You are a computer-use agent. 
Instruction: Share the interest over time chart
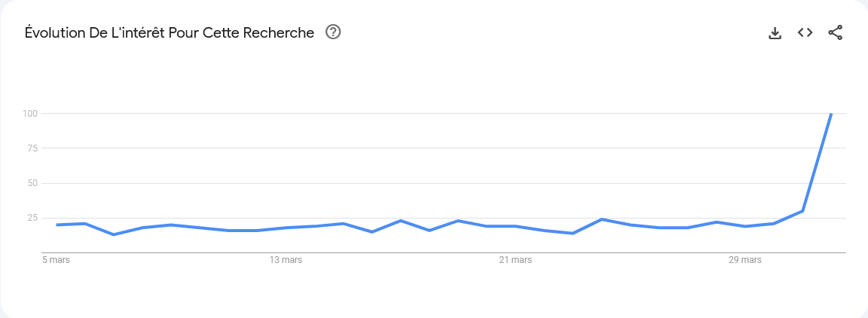836,32
